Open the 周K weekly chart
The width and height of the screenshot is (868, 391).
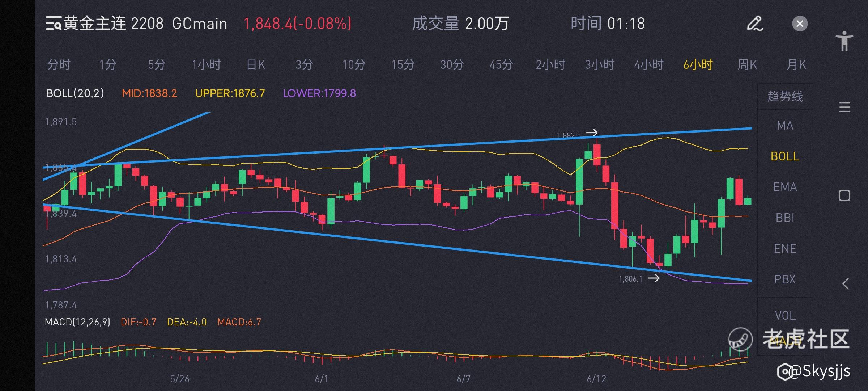pos(747,65)
